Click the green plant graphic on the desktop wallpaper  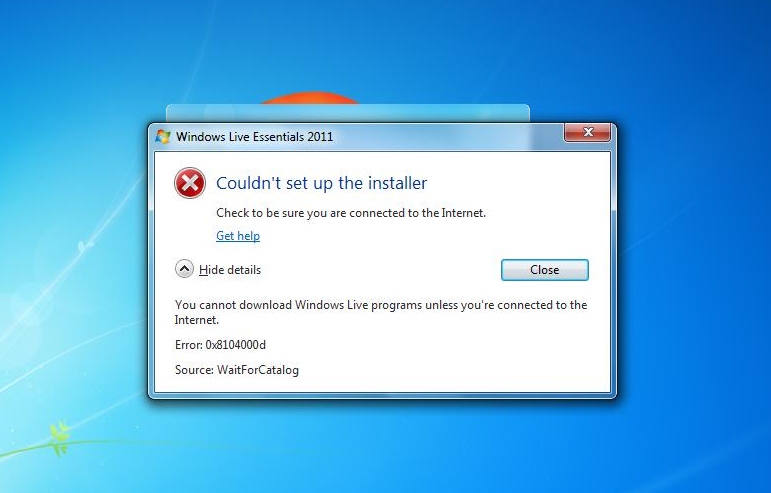tap(60, 436)
